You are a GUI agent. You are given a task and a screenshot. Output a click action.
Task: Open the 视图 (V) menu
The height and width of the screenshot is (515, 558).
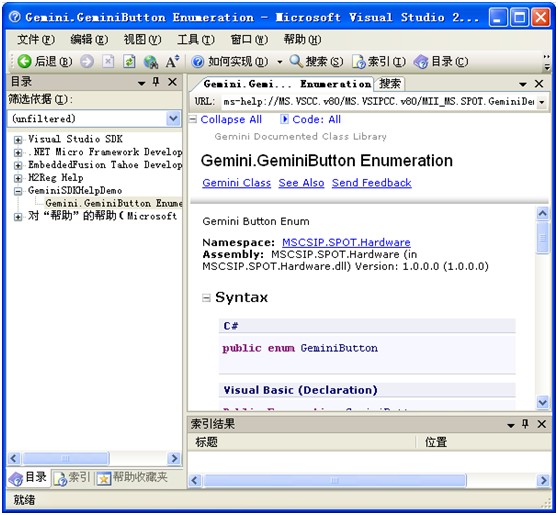[x=142, y=39]
